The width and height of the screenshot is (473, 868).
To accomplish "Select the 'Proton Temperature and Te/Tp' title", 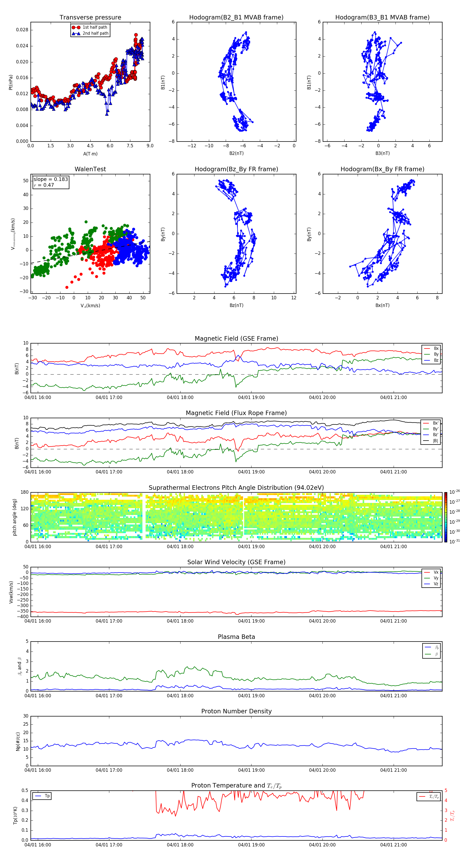I will coord(236,786).
